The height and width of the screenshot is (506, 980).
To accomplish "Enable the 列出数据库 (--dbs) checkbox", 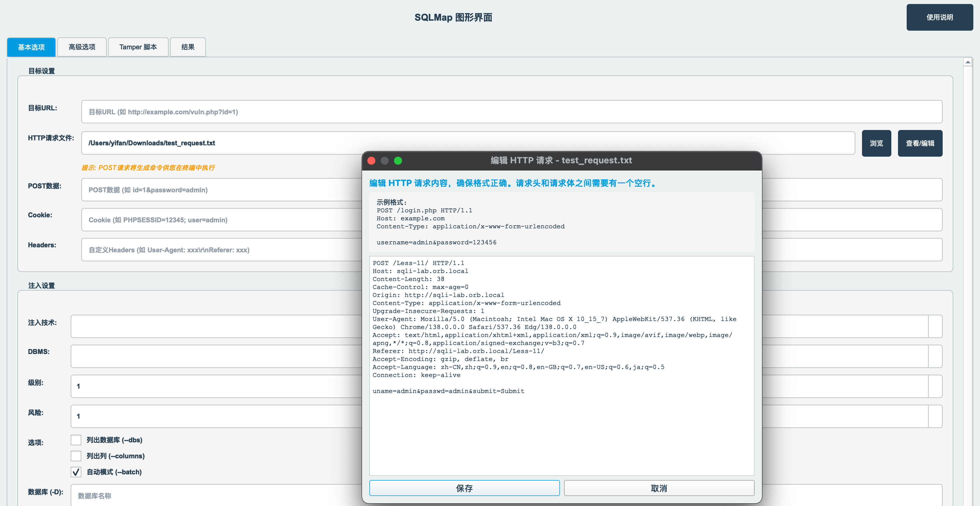I will pyautogui.click(x=76, y=440).
